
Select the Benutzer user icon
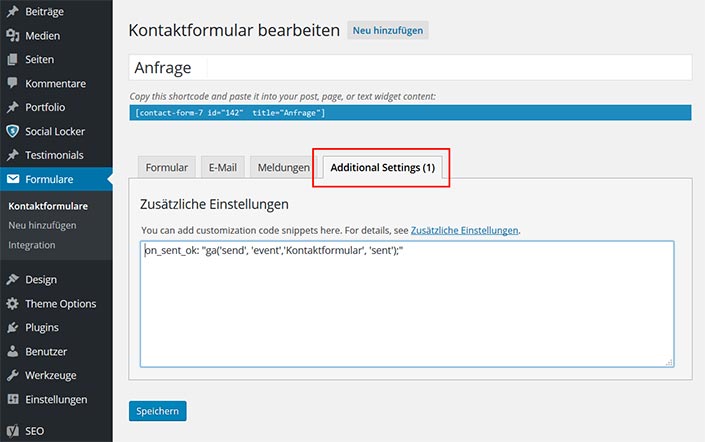[13, 351]
